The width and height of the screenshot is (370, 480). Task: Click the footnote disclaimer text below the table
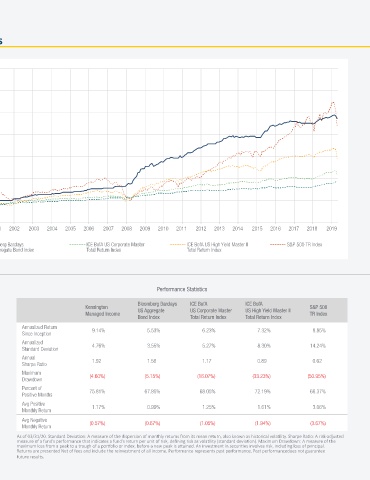point(180,446)
